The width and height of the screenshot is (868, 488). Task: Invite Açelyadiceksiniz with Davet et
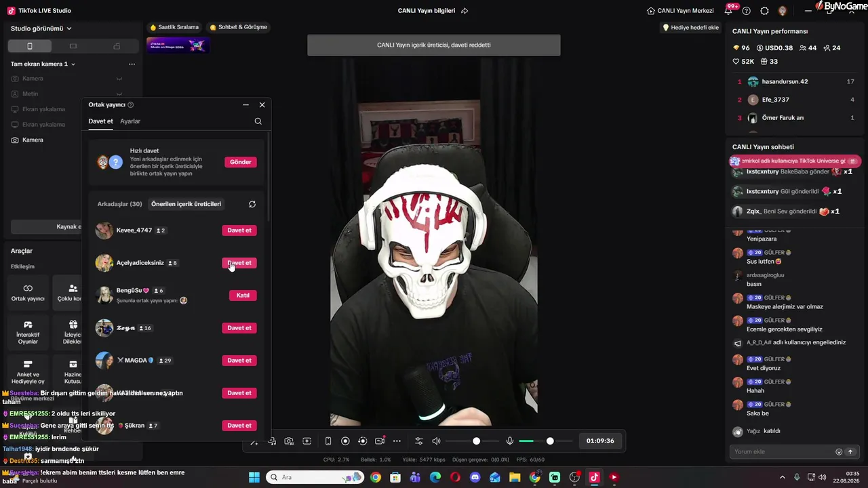(x=239, y=263)
